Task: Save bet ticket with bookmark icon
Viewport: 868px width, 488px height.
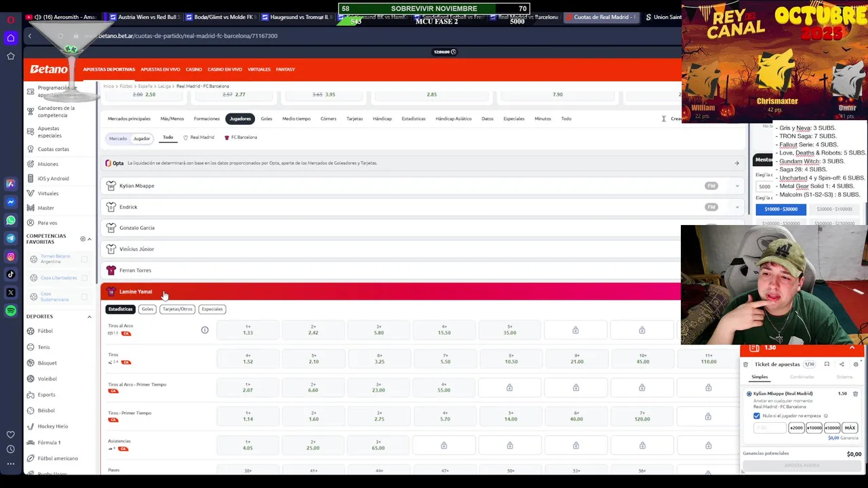Action: pyautogui.click(x=827, y=365)
